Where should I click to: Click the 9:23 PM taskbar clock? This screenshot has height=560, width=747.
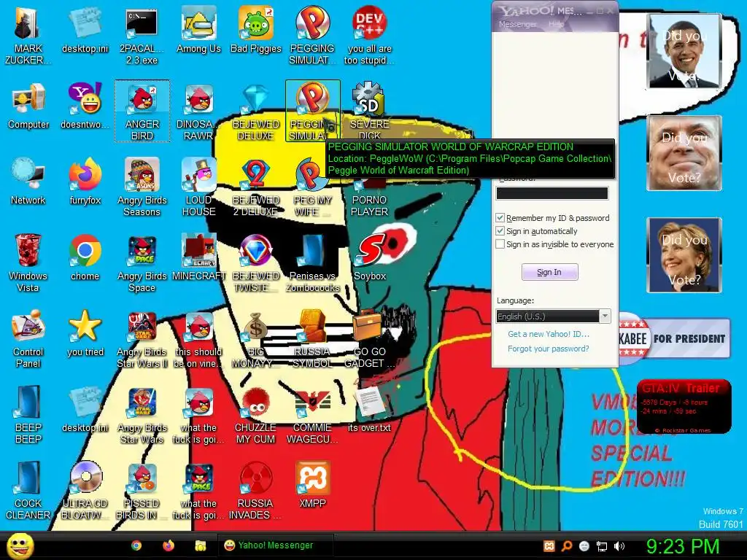[x=682, y=546]
